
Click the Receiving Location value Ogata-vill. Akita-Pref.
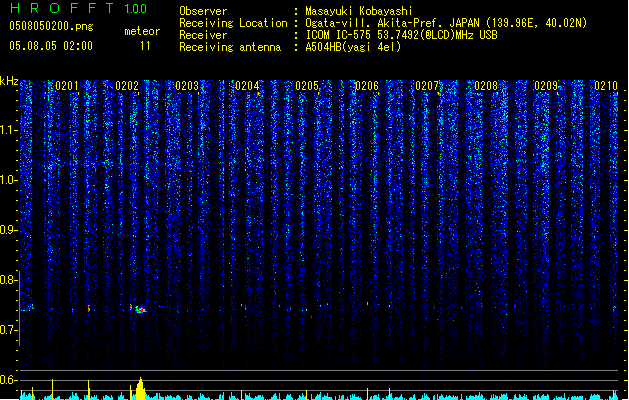point(372,23)
